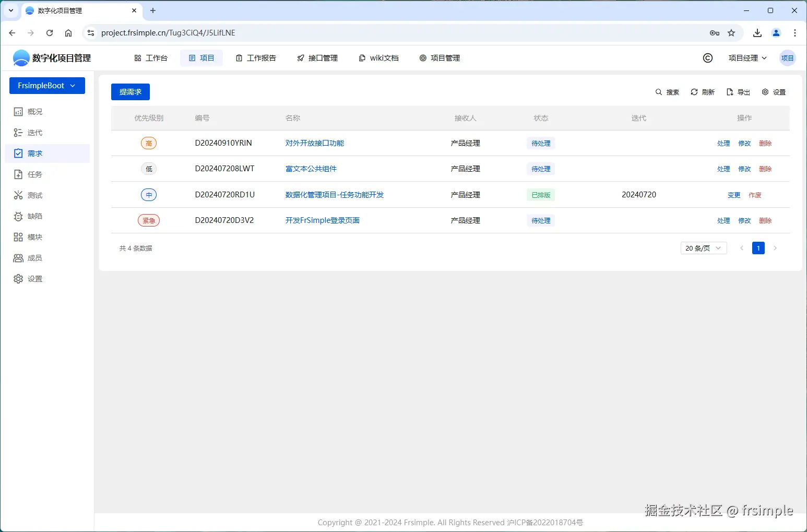
Task: Click the refresh icon above the requirements table
Action: click(x=694, y=92)
